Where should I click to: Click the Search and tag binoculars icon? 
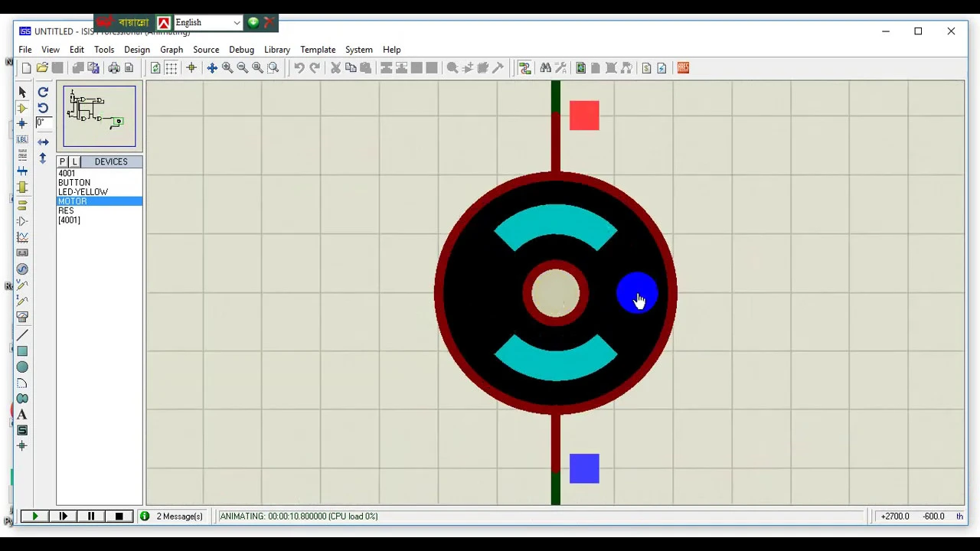coord(545,68)
